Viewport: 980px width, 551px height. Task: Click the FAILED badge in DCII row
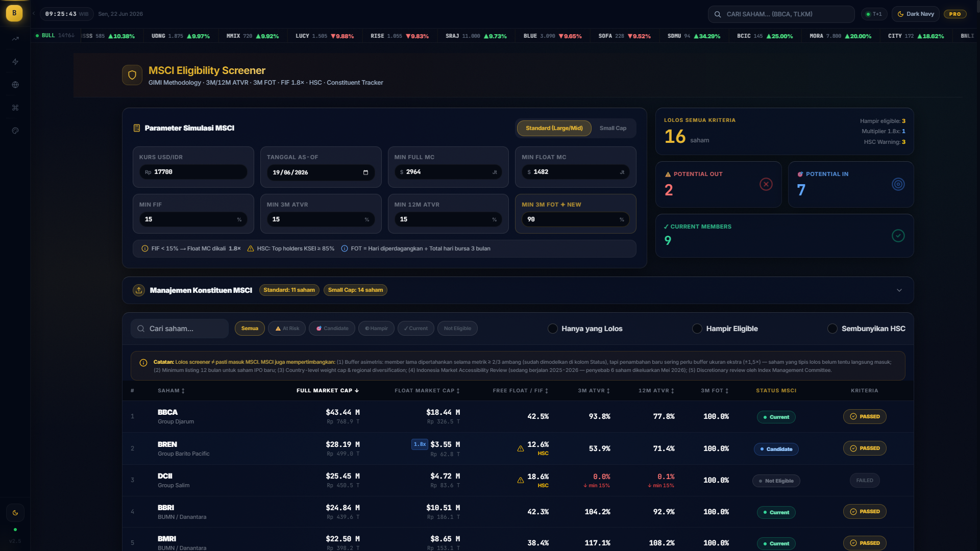coord(865,481)
